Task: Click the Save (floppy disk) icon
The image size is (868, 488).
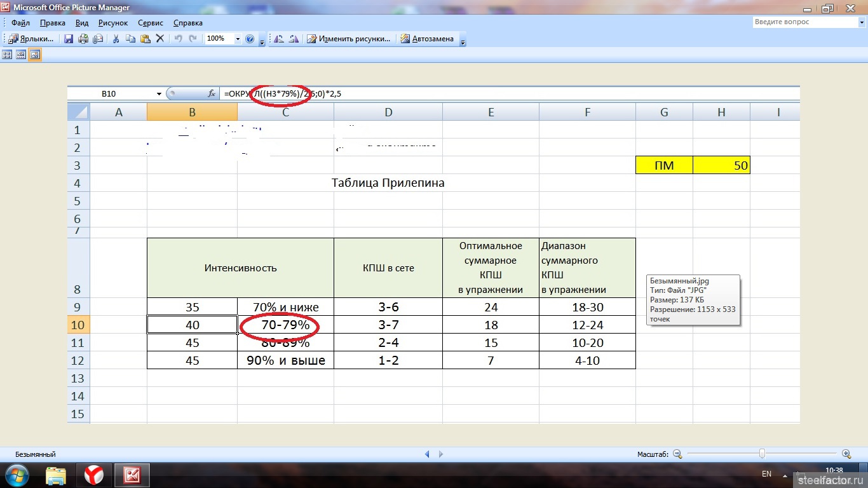Action: (69, 39)
